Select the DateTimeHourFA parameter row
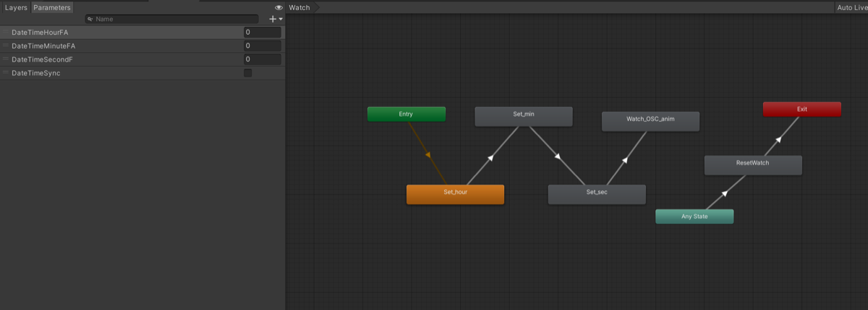Screen dimensions: 868x310 point(142,33)
